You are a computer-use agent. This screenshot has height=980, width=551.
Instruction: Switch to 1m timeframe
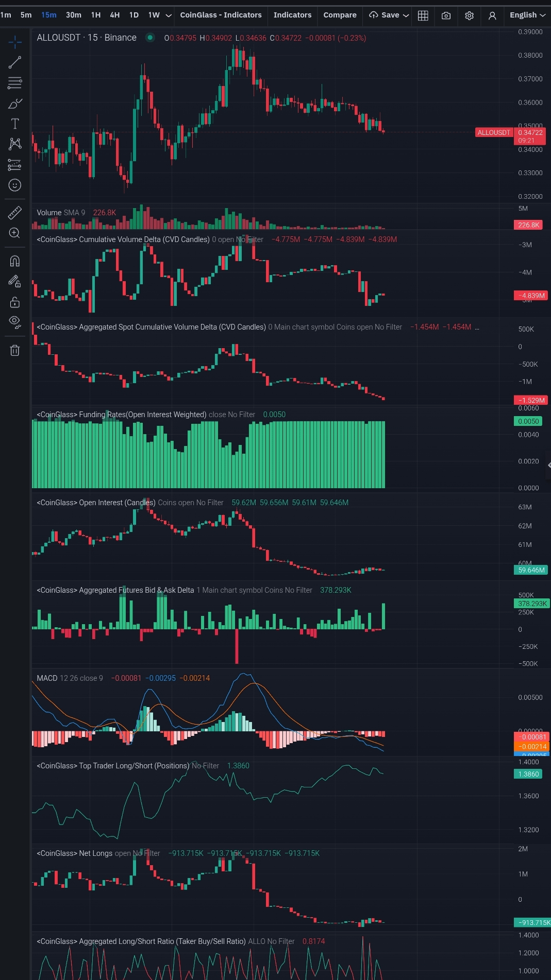[6, 15]
